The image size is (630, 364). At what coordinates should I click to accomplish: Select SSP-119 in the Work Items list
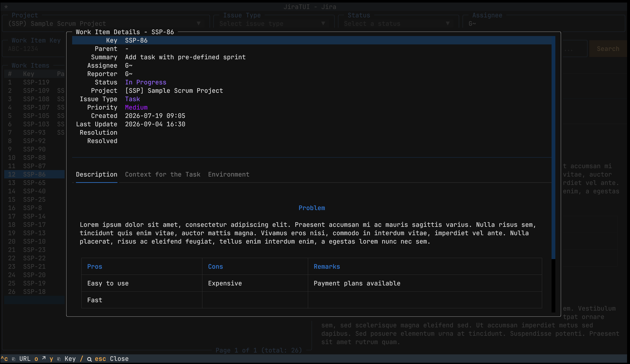(35, 82)
